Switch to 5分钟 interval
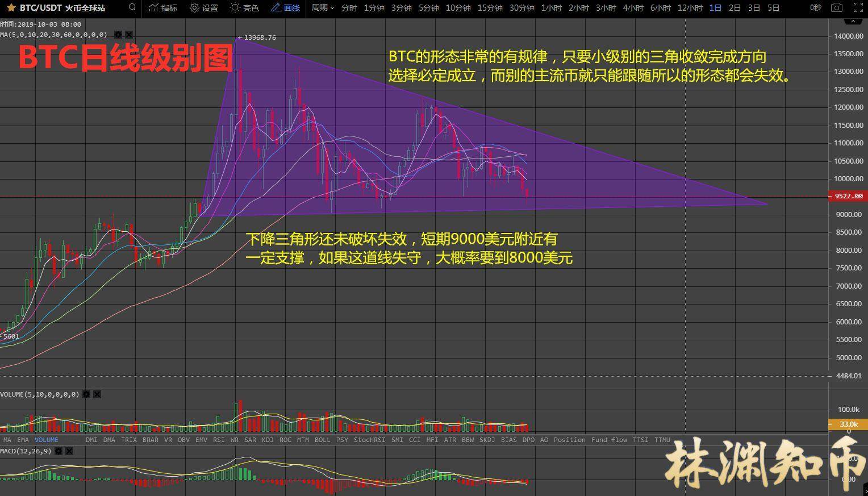 point(428,8)
